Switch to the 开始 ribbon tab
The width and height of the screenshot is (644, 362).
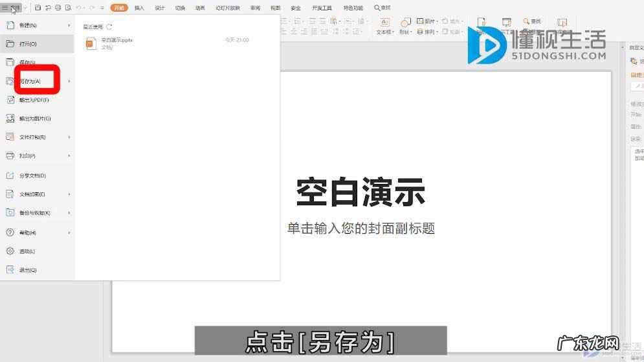pos(119,8)
